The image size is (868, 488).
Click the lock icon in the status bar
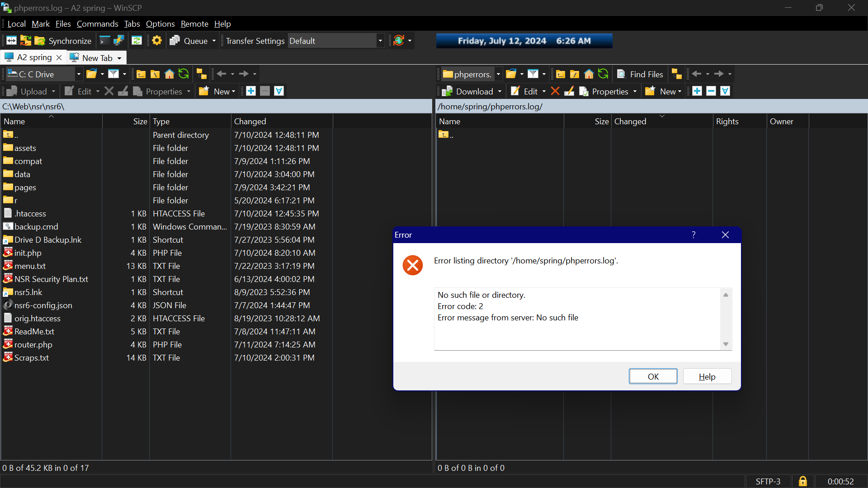click(x=803, y=481)
